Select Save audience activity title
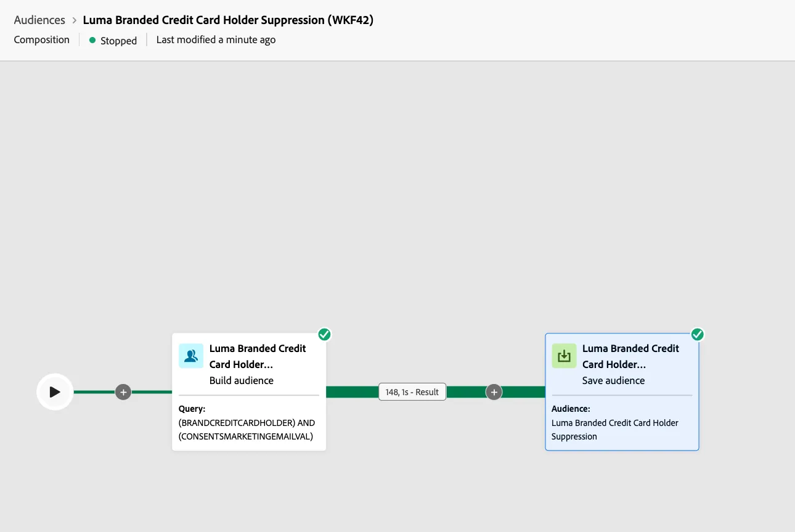 coord(630,356)
